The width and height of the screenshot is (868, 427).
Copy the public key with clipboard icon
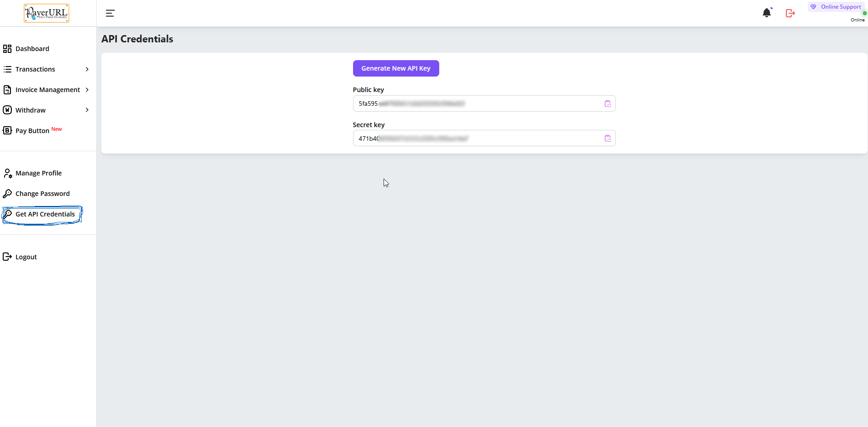[x=608, y=103]
